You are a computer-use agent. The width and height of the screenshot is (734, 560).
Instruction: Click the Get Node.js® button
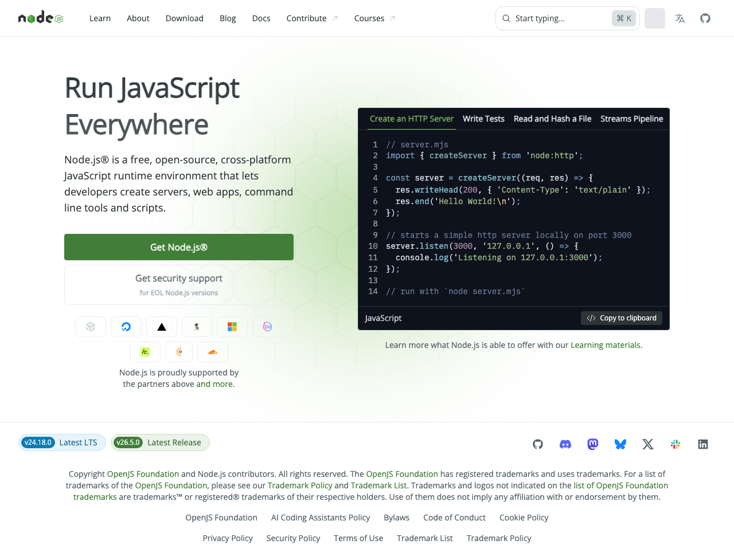point(179,247)
